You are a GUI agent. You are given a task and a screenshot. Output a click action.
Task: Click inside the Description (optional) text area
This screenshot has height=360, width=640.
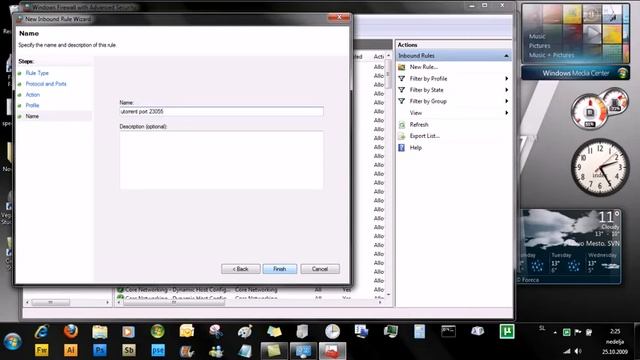click(221, 160)
